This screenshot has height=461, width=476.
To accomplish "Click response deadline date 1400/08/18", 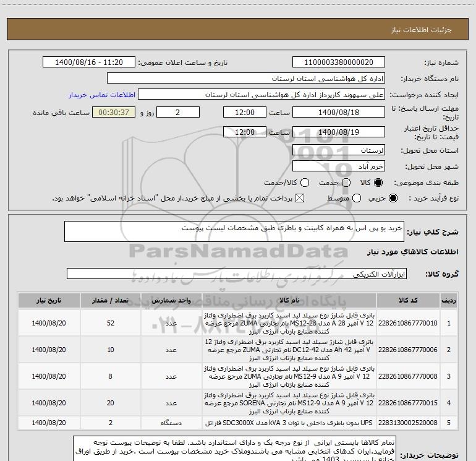I will [339, 113].
